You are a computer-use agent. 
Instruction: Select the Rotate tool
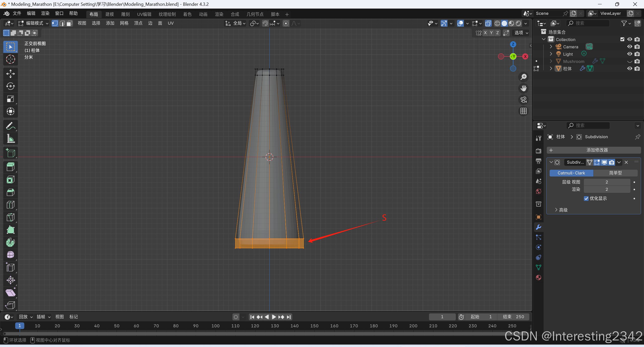pyautogui.click(x=10, y=86)
